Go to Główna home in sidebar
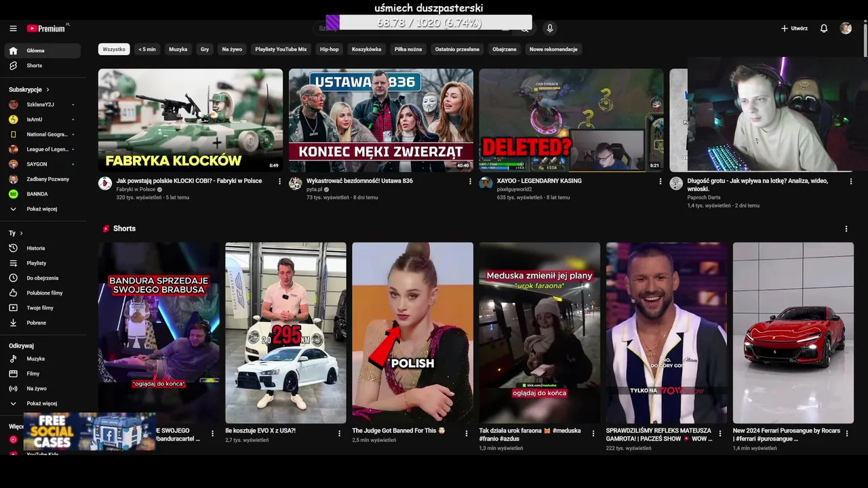 pyautogui.click(x=43, y=51)
